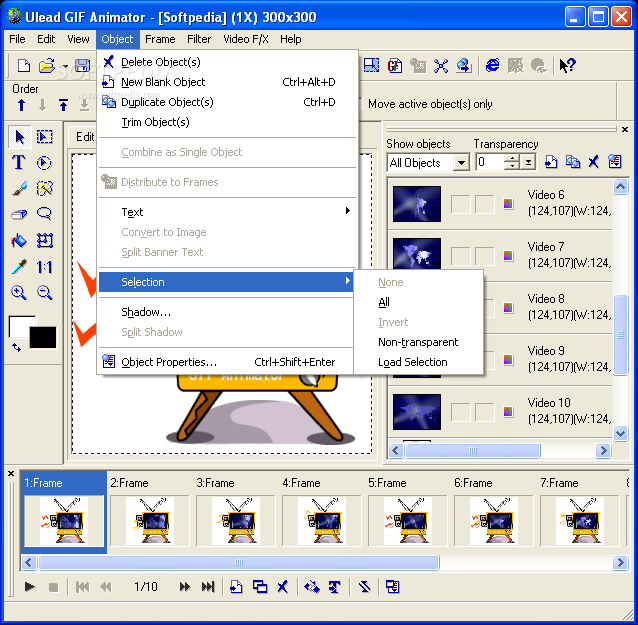Go to next frame button

(x=184, y=587)
